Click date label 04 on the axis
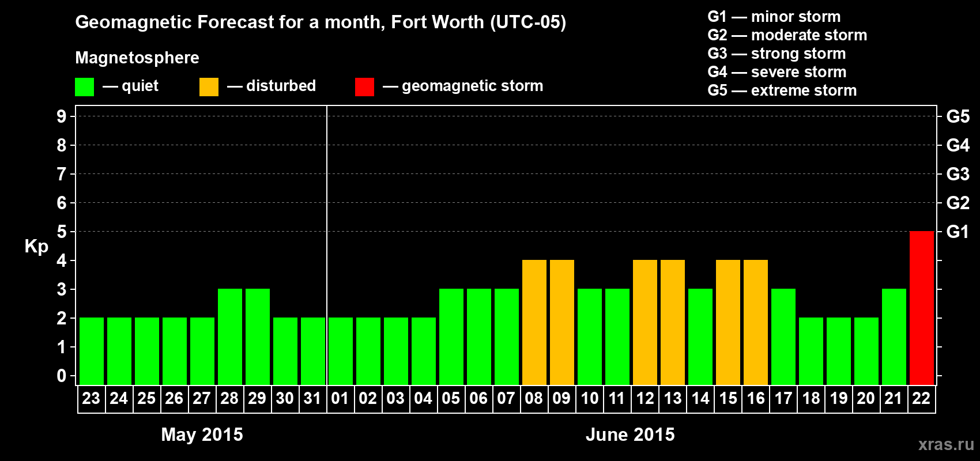Image resolution: width=980 pixels, height=461 pixels. tap(423, 398)
